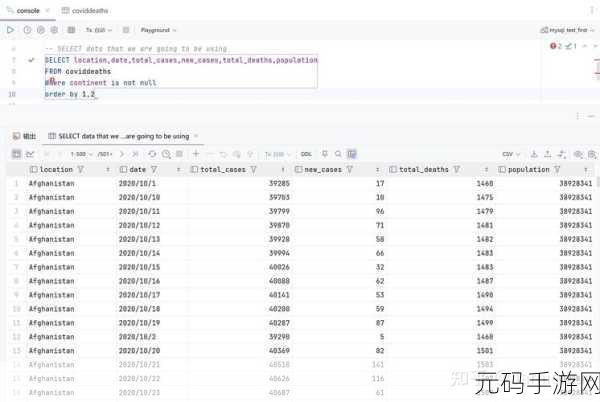The image size is (600, 402).
Task: Open result settings gear icon
Action: (x=592, y=154)
